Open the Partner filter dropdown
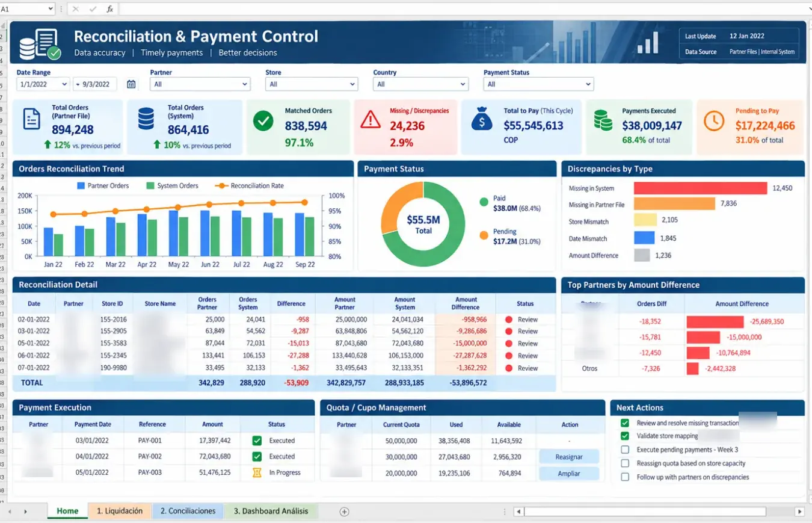 pos(200,84)
